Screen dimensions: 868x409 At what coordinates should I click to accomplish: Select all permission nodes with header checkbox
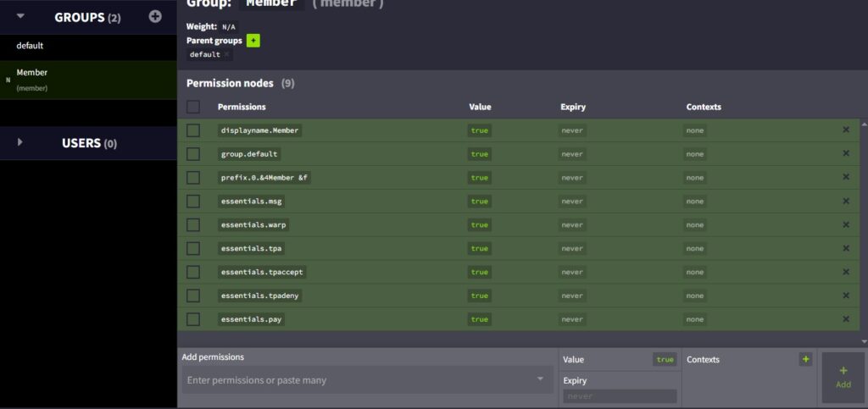click(193, 107)
